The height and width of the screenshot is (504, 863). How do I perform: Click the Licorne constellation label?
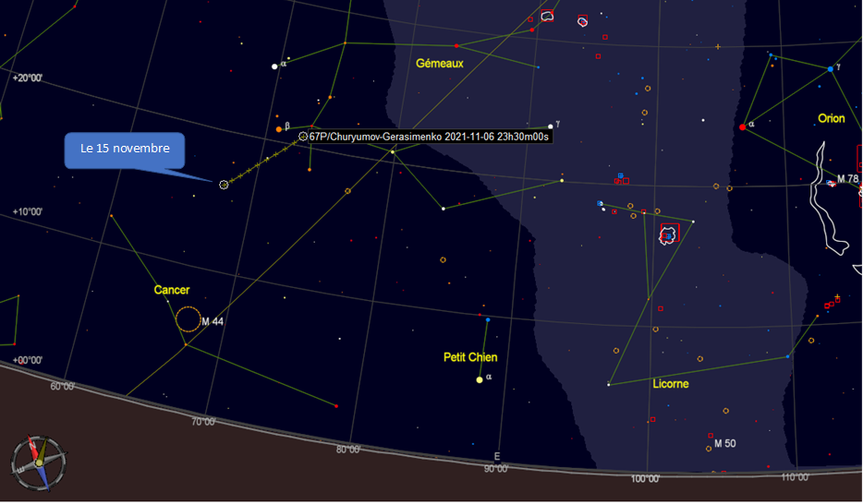click(x=670, y=384)
